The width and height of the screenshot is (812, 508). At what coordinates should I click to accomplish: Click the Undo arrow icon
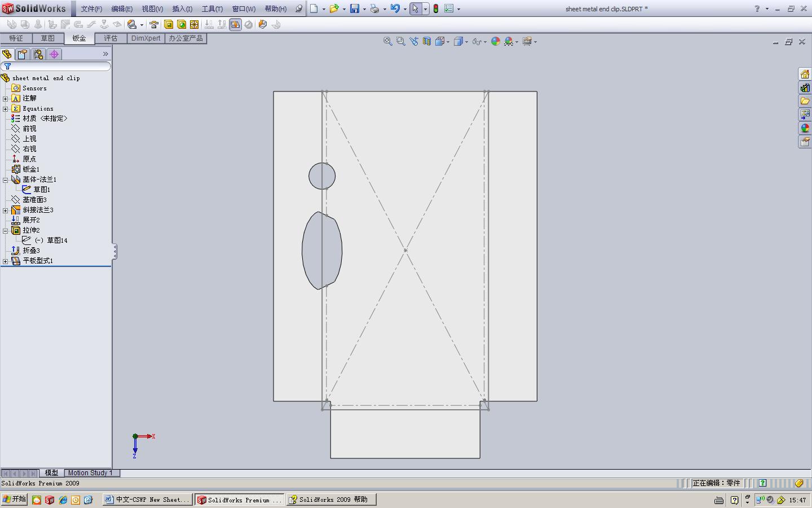point(395,8)
